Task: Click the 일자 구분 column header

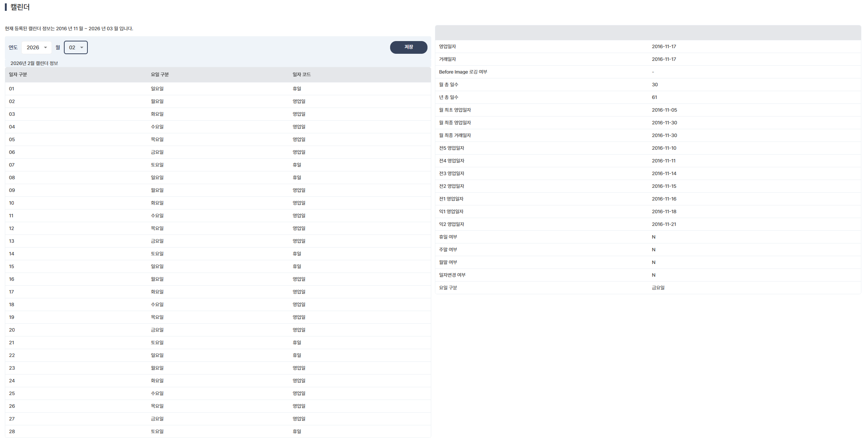Action: (18, 75)
